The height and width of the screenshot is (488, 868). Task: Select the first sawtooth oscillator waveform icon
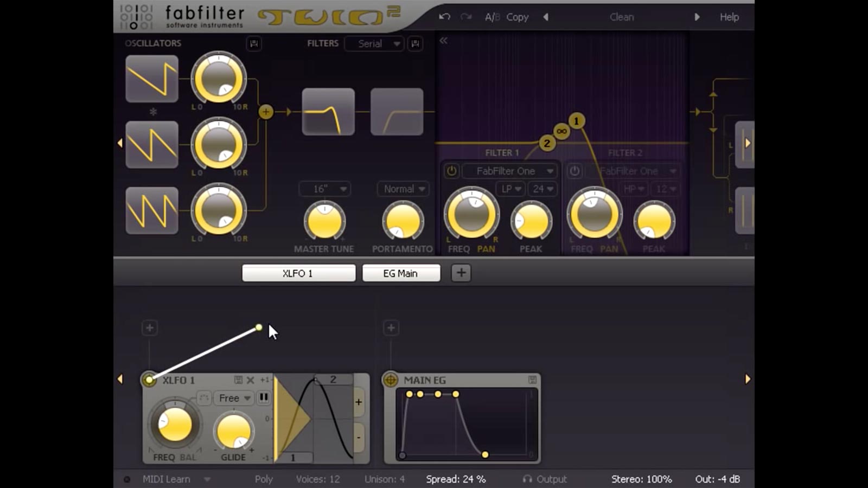(x=152, y=79)
